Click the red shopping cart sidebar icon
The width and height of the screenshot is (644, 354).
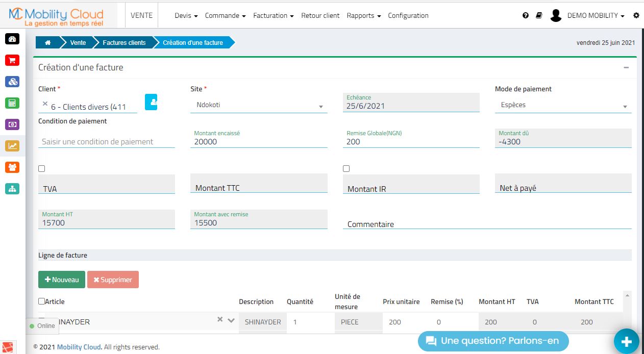pos(12,60)
